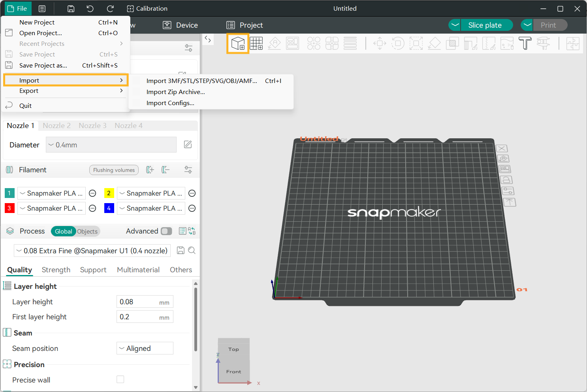Screen dimensions: 587x392
Task: Open the nozzle Diameter dropdown
Action: click(111, 145)
